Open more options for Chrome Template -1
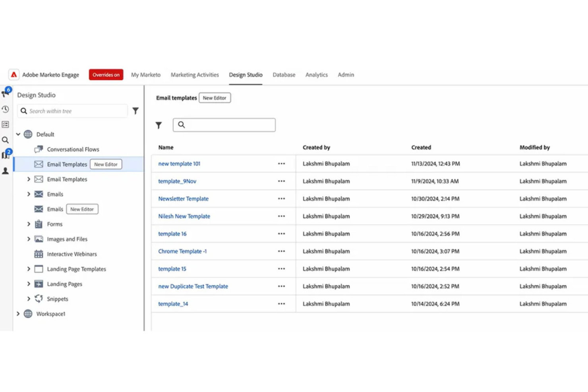This screenshot has height=392, width=588. click(281, 251)
